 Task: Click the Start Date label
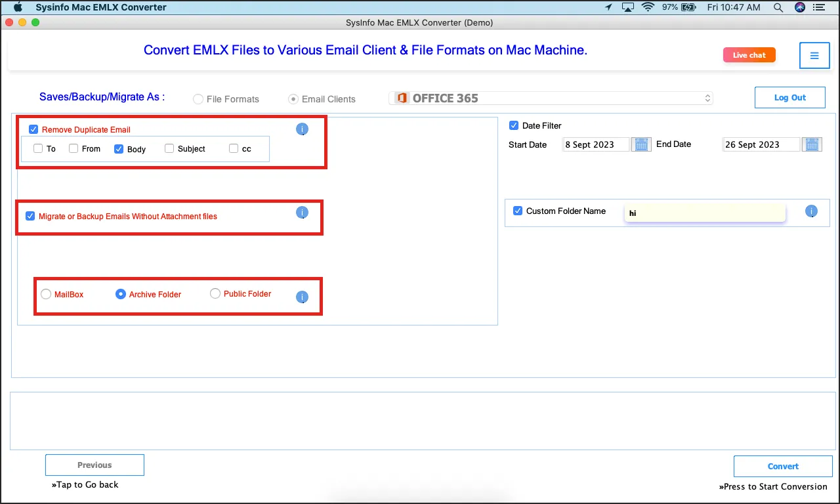pyautogui.click(x=528, y=144)
